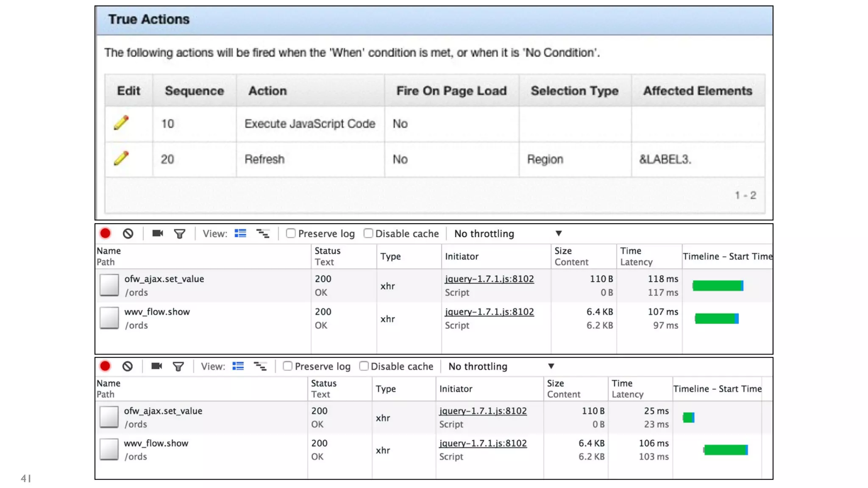Image resolution: width=868 pixels, height=488 pixels.
Task: Click the pencil edit icon for Refresh action
Action: [121, 158]
